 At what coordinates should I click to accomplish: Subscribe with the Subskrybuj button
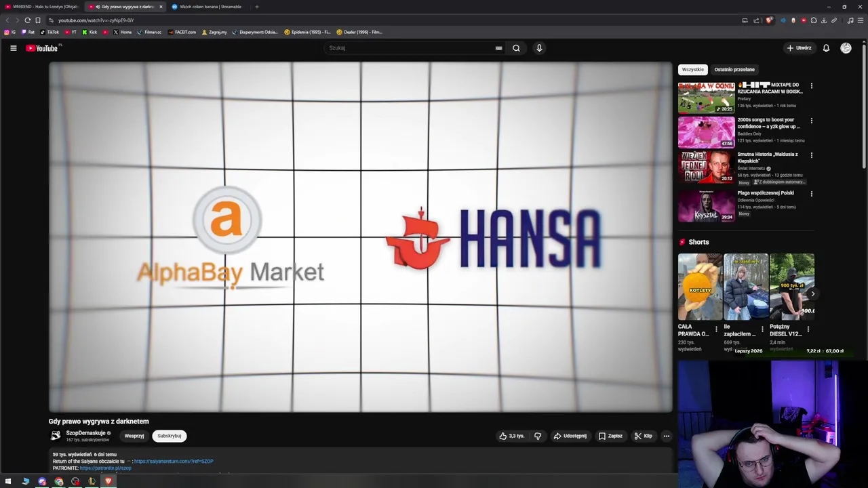click(169, 436)
